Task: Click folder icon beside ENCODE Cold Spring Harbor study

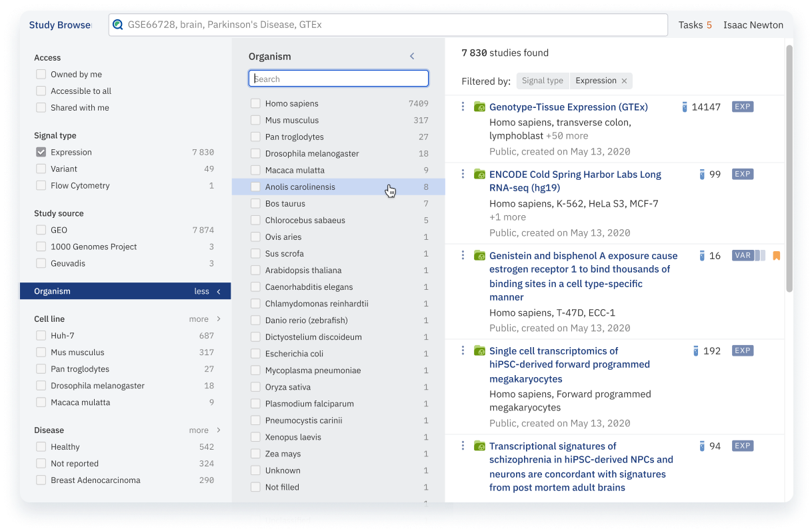Action: (x=479, y=174)
